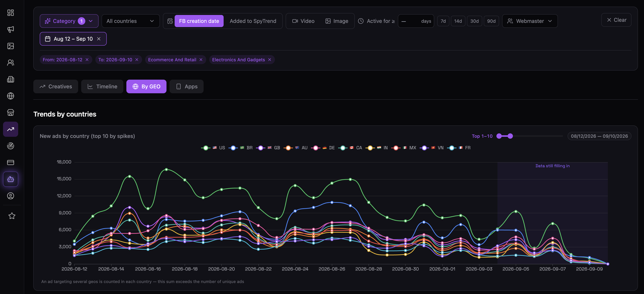Toggle the FR series in chart legend
Image resolution: width=644 pixels, height=294 pixels.
point(459,148)
